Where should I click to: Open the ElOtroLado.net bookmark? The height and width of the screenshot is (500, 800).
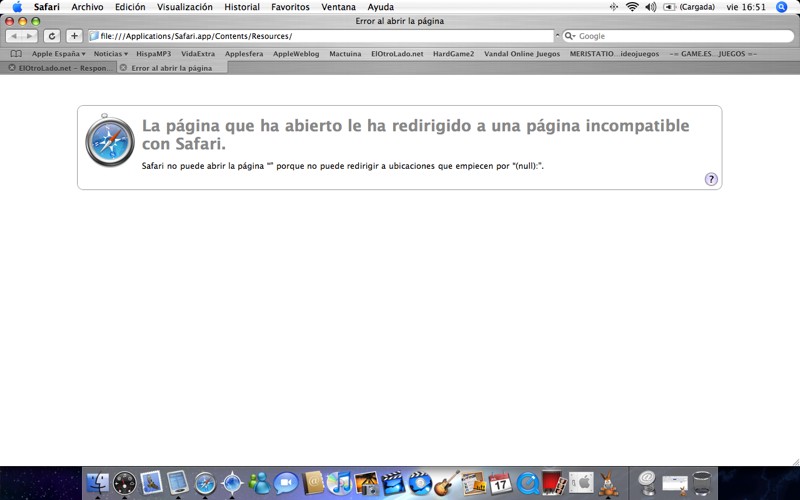tap(397, 54)
